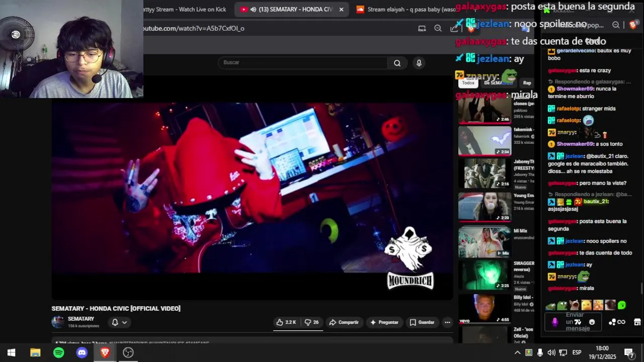
Task: Click Brave shield icon in chat popup
Action: point(633,25)
